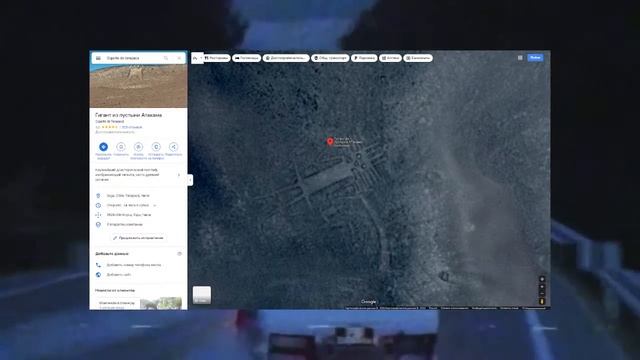The width and height of the screenshot is (640, 360).
Task: Save the place with the Сохранить icon
Action: (121, 147)
